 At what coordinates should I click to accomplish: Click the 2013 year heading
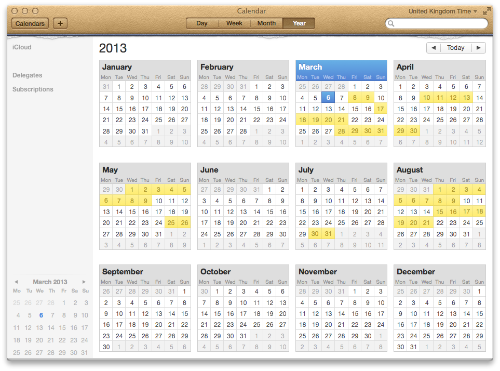(113, 48)
